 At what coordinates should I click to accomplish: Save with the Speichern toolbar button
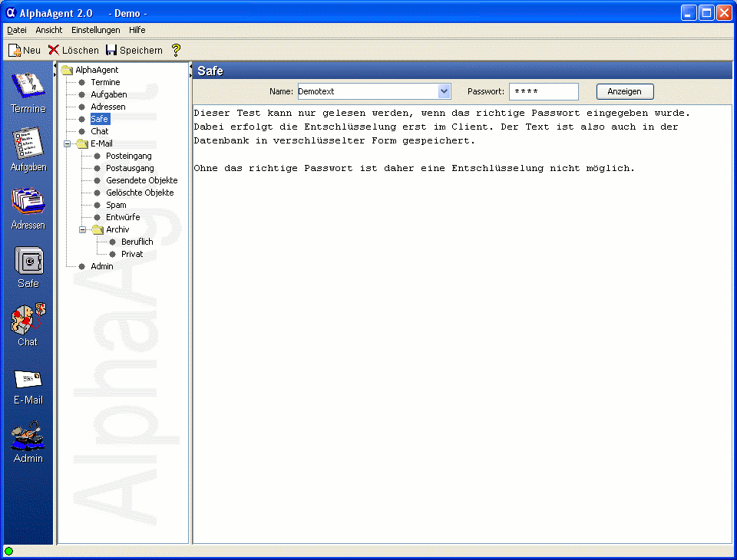point(134,50)
